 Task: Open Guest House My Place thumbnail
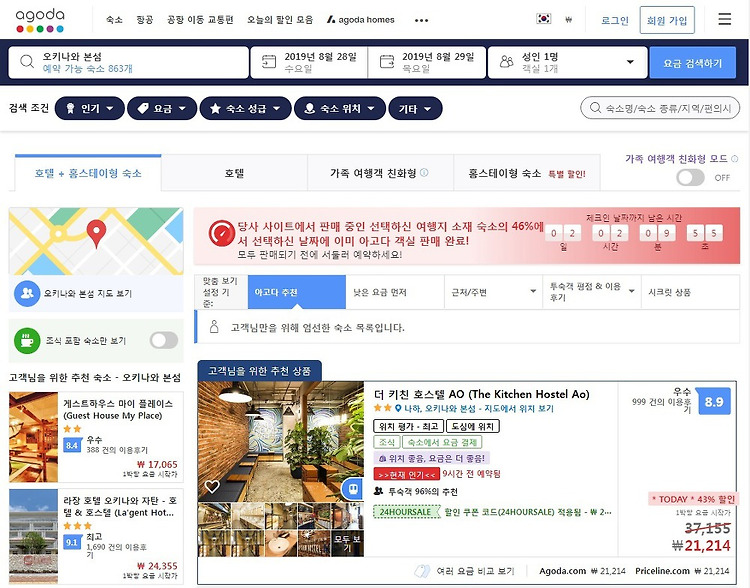coord(33,437)
